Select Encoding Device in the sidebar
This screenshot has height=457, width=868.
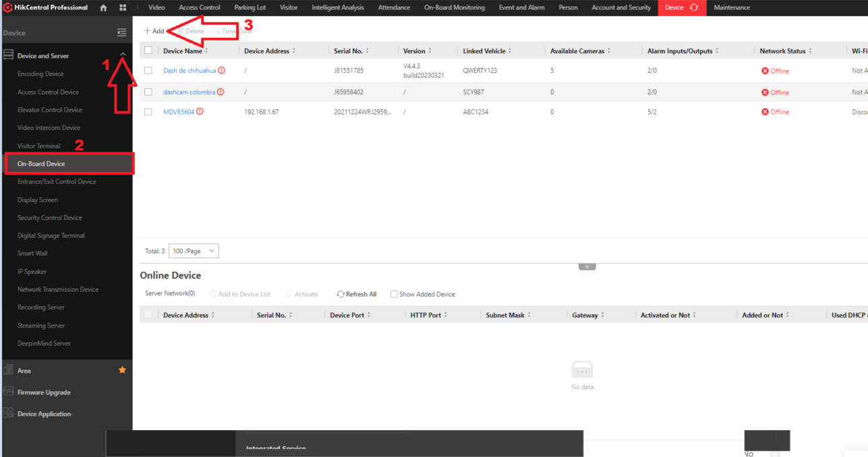(x=40, y=73)
